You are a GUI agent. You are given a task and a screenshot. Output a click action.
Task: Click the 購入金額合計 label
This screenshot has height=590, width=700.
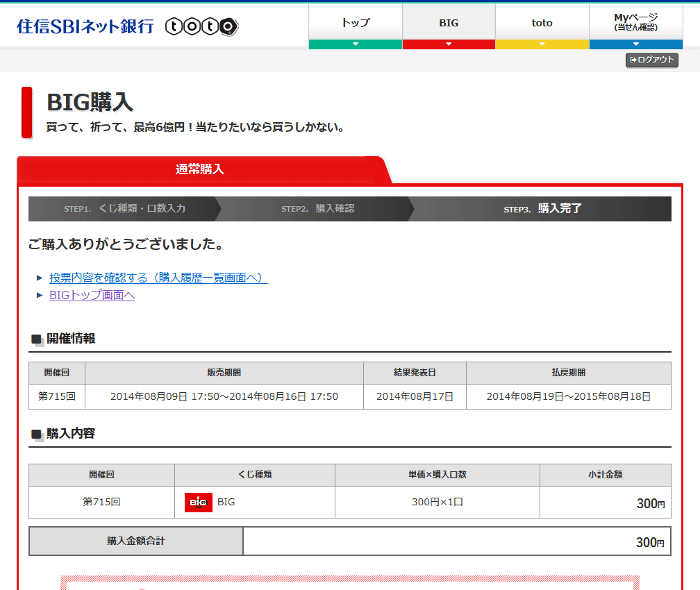(135, 541)
